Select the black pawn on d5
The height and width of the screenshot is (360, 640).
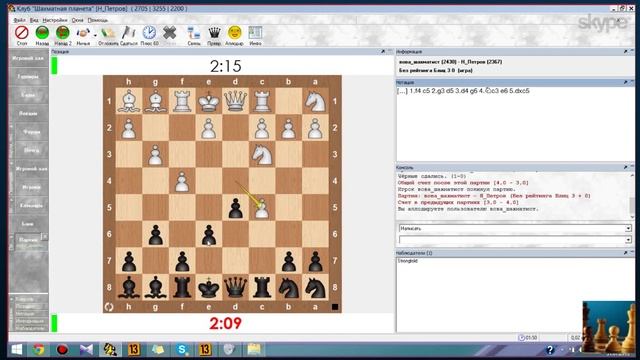coord(236,207)
